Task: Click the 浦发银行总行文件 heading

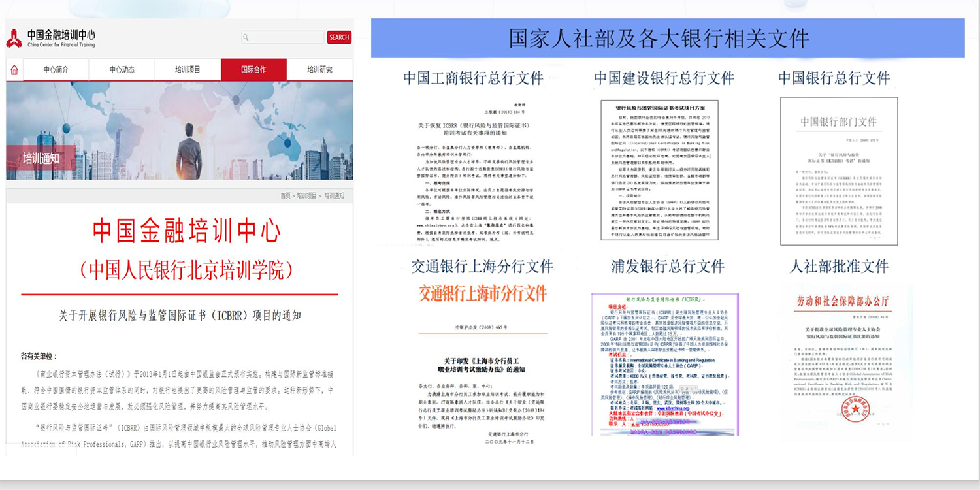Action: click(x=668, y=267)
